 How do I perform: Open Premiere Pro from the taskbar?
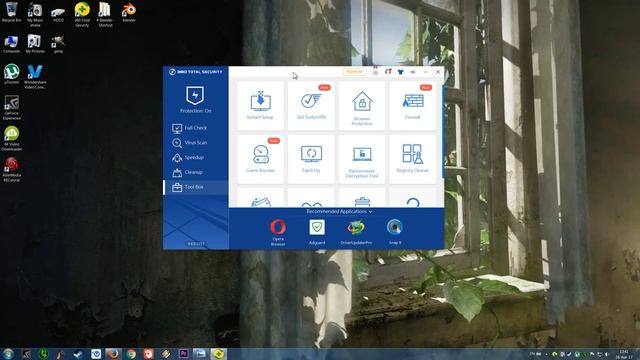click(x=183, y=354)
